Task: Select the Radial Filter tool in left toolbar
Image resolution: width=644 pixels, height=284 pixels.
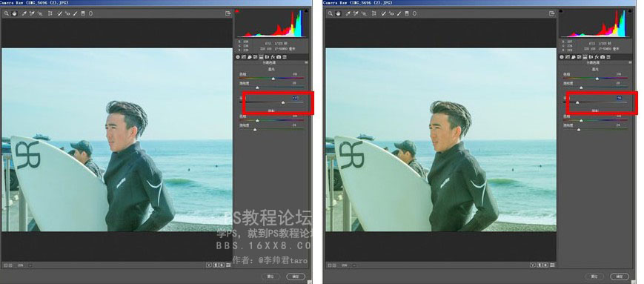Action: pos(90,13)
